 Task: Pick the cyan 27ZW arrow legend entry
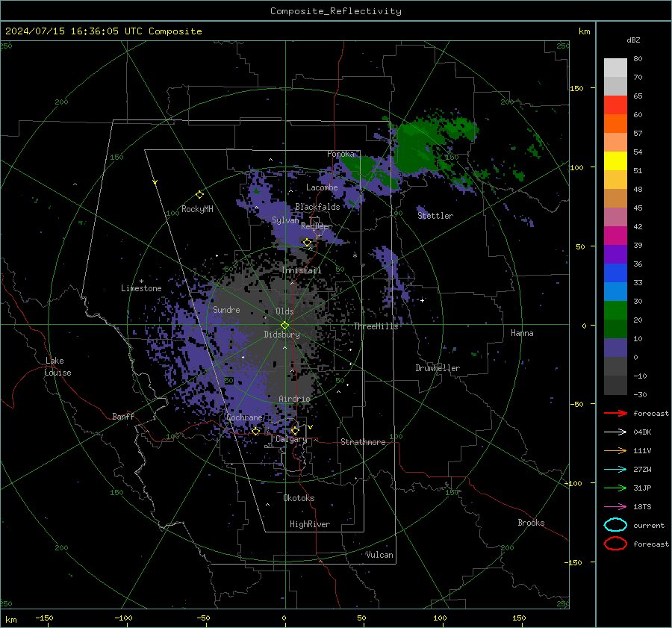[x=615, y=470]
